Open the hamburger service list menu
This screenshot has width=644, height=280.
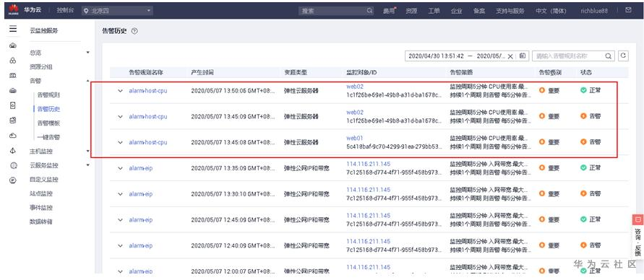coord(13,29)
